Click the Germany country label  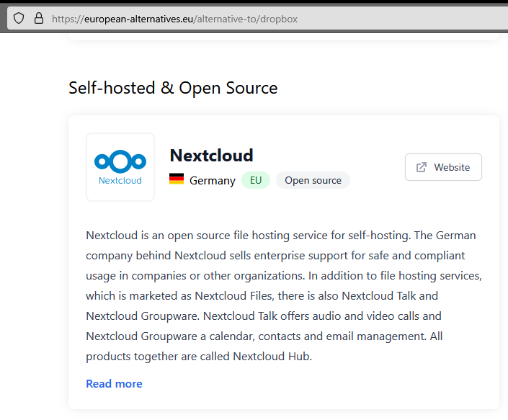(213, 180)
